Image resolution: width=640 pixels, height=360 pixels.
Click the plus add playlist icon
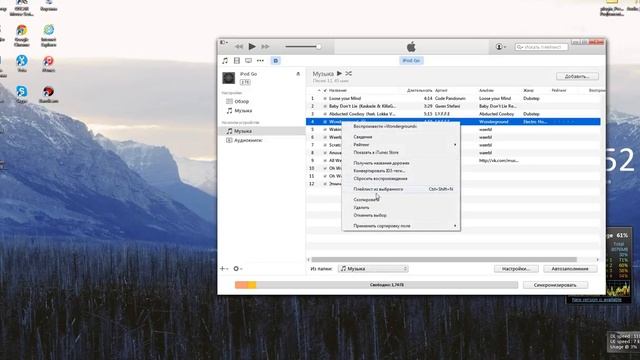click(x=224, y=269)
